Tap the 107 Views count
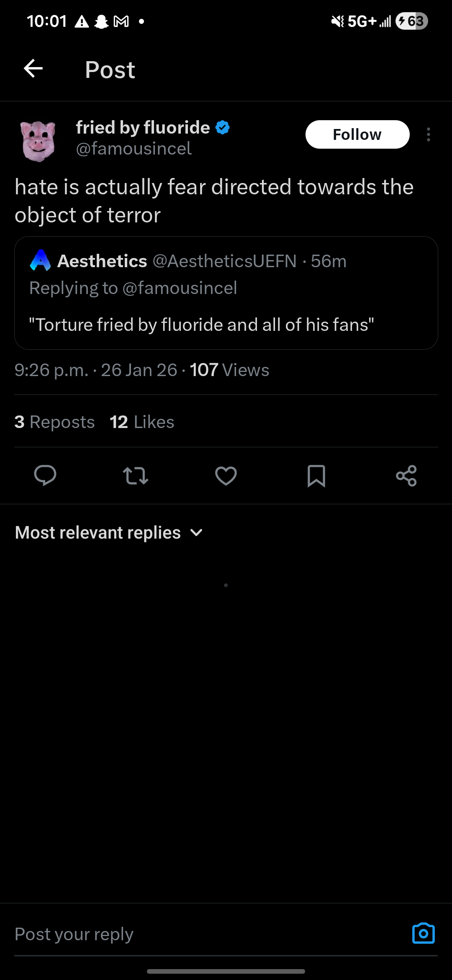Image resolution: width=452 pixels, height=980 pixels. [x=229, y=370]
